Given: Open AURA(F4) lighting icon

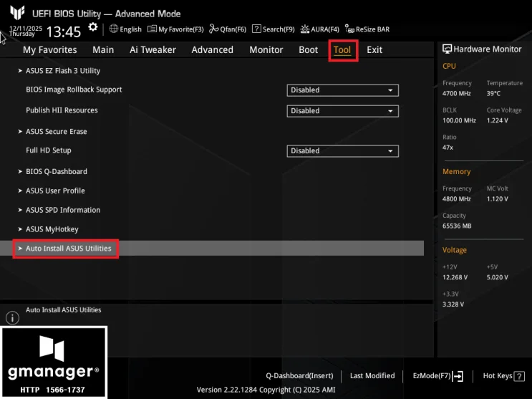Looking at the screenshot, I should pos(305,29).
